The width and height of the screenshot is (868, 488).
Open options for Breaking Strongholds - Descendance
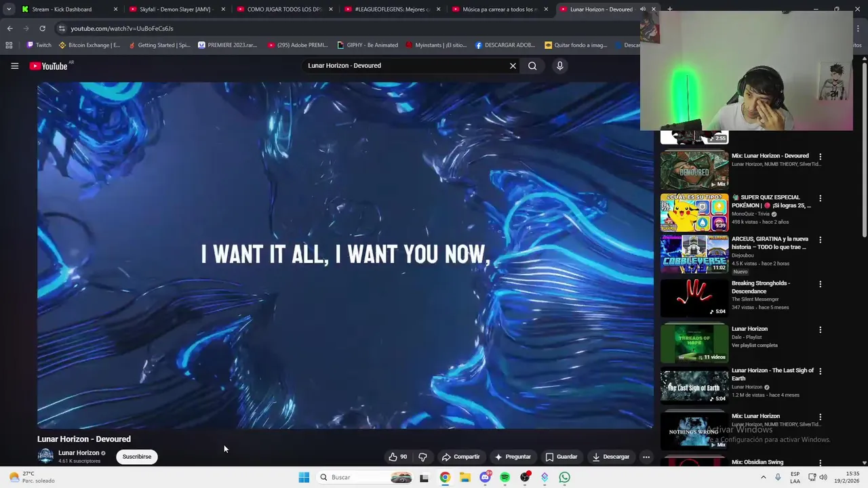pos(820,284)
